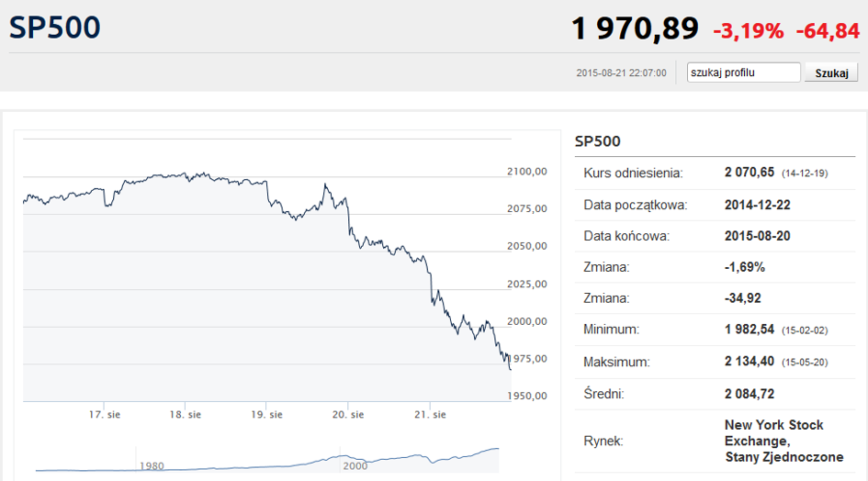Click the '21. sie' date axis label
This screenshot has height=481, width=868.
(429, 415)
